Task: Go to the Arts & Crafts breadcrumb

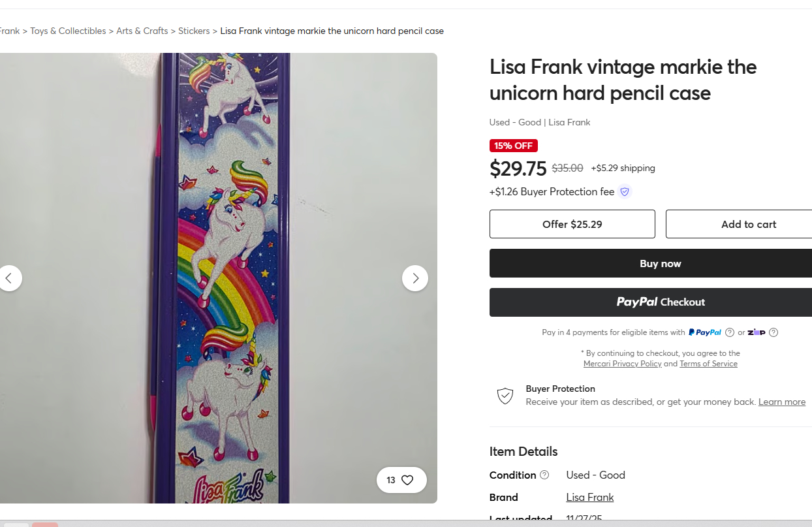Action: 142,31
